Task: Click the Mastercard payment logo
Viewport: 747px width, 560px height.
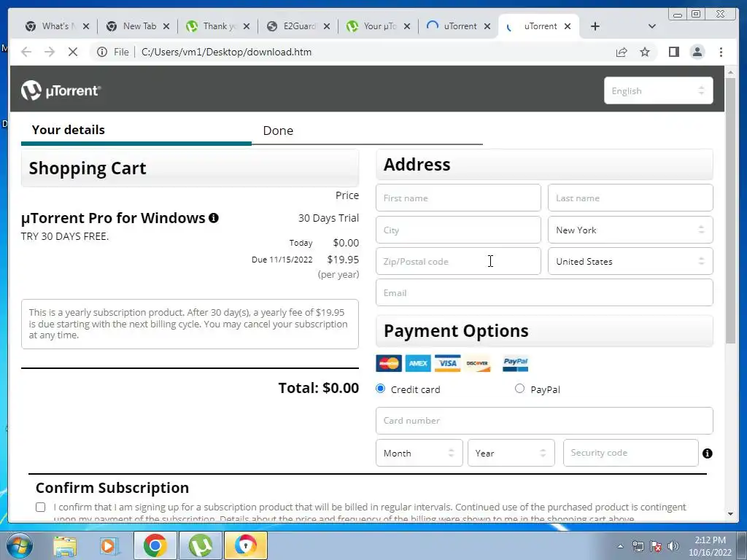Action: [389, 363]
